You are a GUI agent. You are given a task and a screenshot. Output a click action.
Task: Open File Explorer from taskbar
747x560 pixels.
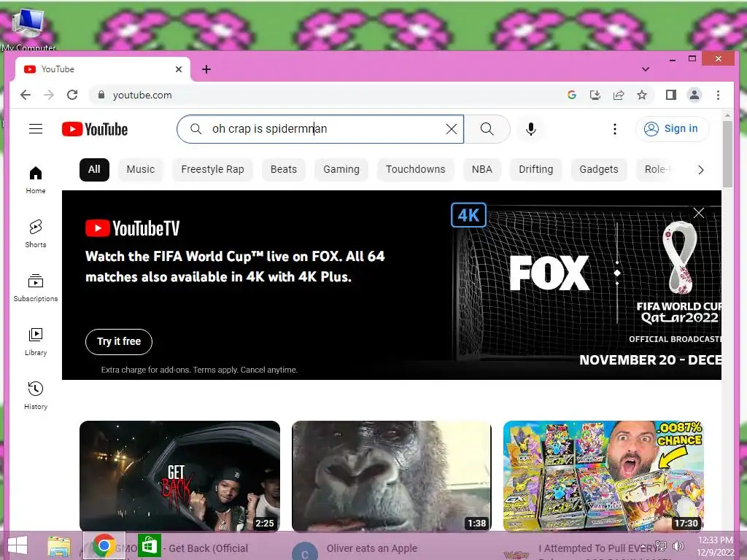[x=59, y=547]
